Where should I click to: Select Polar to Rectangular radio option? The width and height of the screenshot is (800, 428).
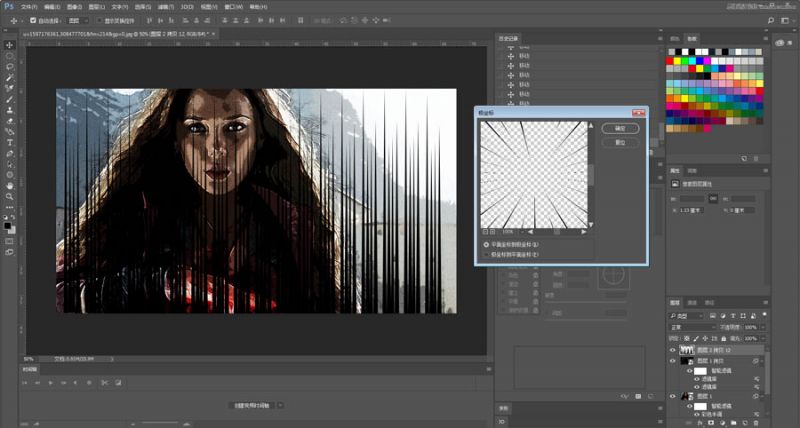[487, 254]
